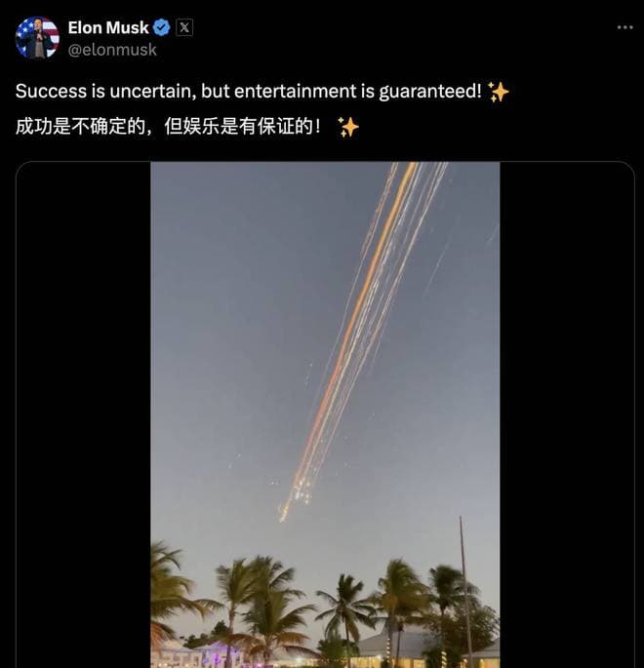Click the X affiliate badge next to name
The image size is (644, 668).
pyautogui.click(x=184, y=27)
